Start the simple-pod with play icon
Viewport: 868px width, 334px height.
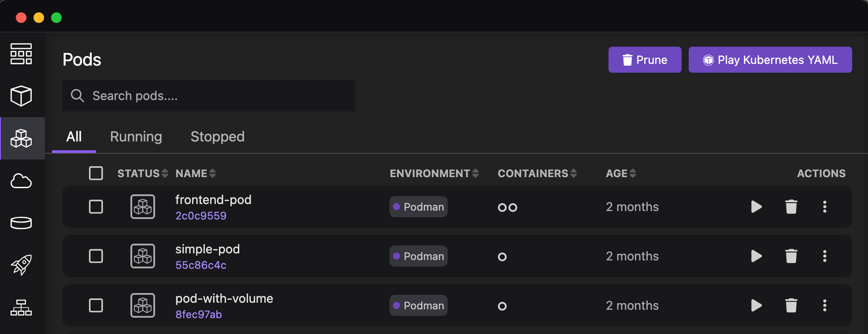[756, 256]
